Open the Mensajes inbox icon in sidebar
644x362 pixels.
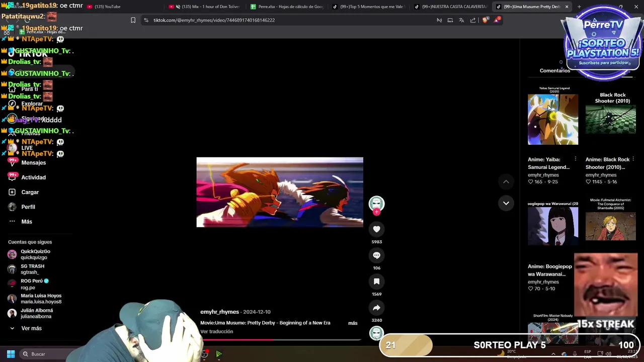coord(12,162)
